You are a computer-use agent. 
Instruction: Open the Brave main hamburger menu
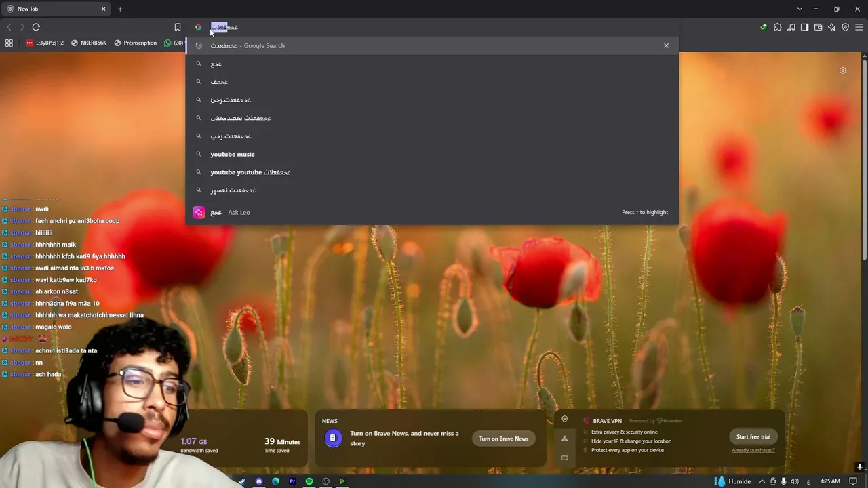click(859, 27)
